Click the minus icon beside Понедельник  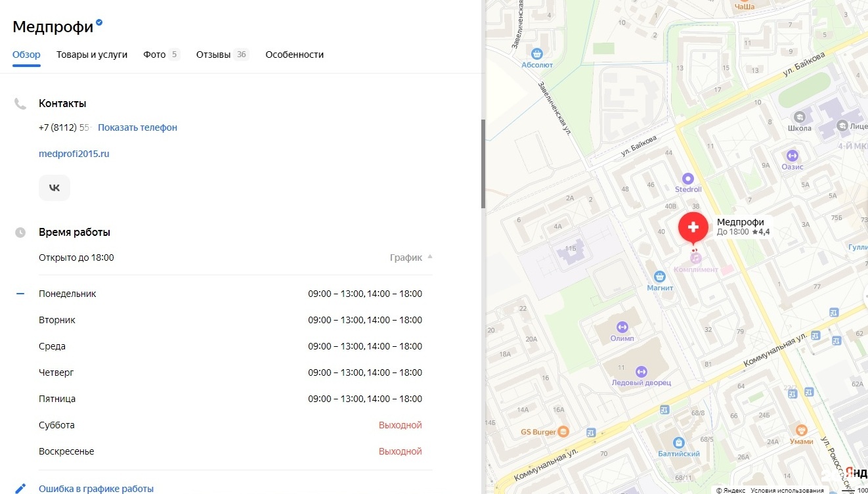pyautogui.click(x=20, y=294)
